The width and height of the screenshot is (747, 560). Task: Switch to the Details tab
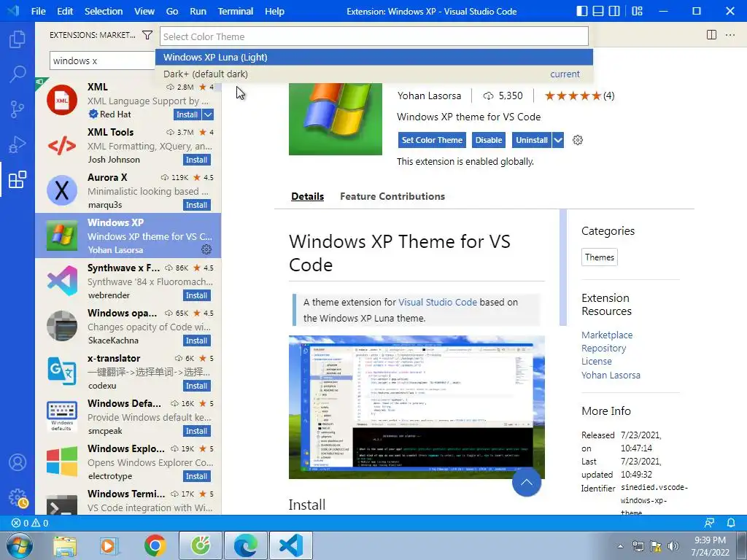[x=307, y=196]
